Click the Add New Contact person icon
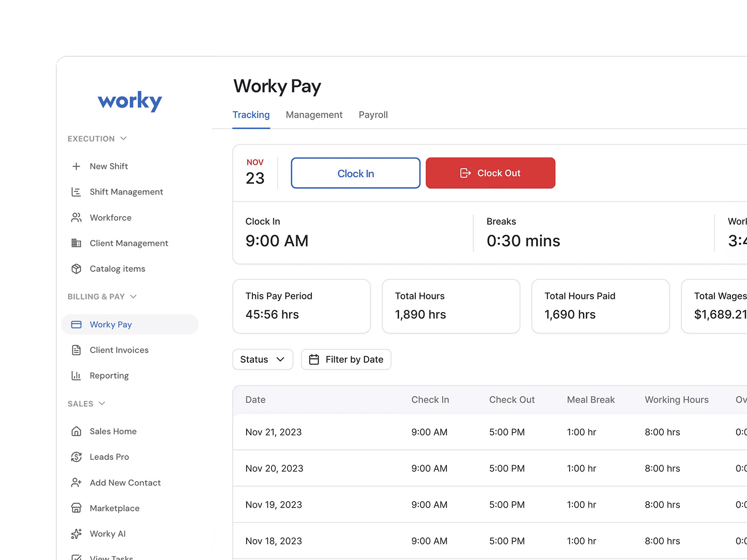The height and width of the screenshot is (560, 747). [76, 483]
